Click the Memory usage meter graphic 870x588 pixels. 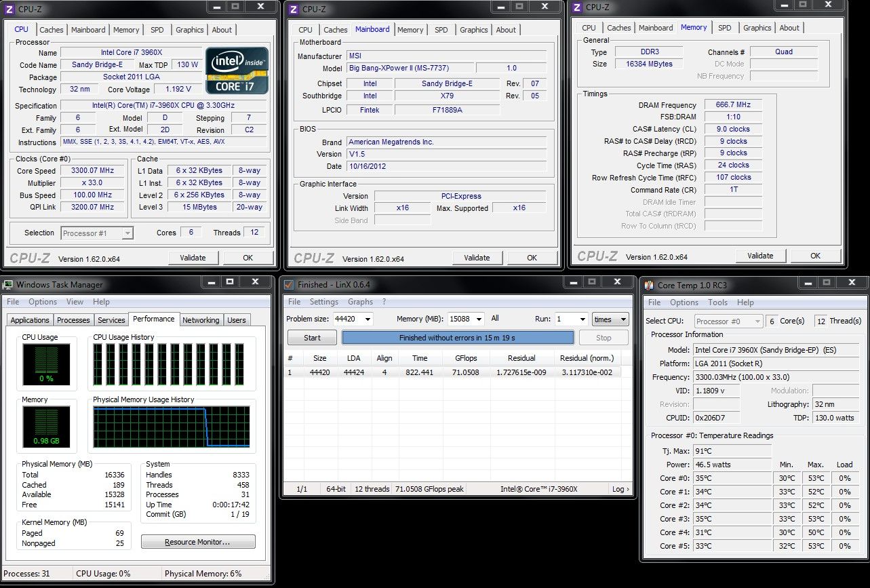click(x=45, y=427)
